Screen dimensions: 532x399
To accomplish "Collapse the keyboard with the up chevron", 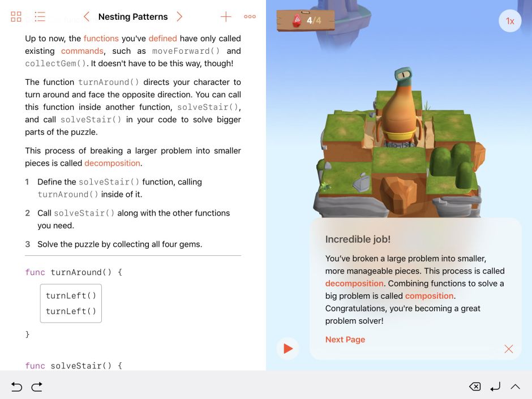I will [x=516, y=387].
